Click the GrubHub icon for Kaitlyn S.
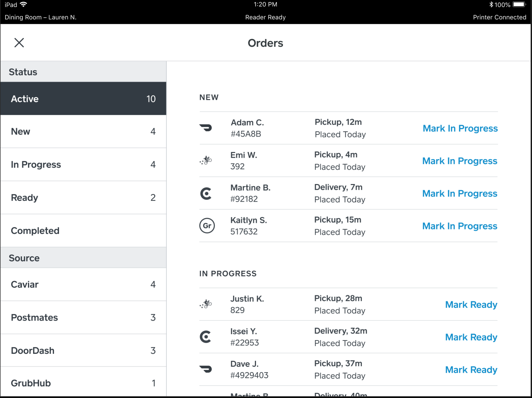532x398 pixels. 207,226
